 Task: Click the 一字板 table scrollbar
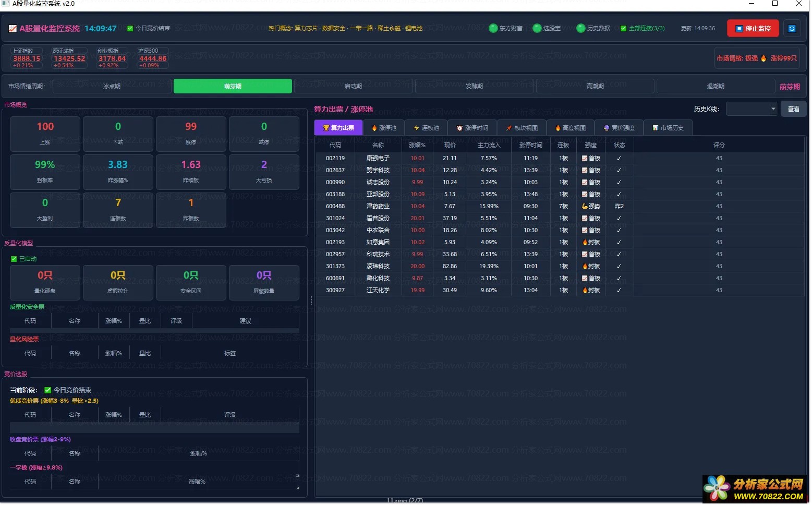298,482
